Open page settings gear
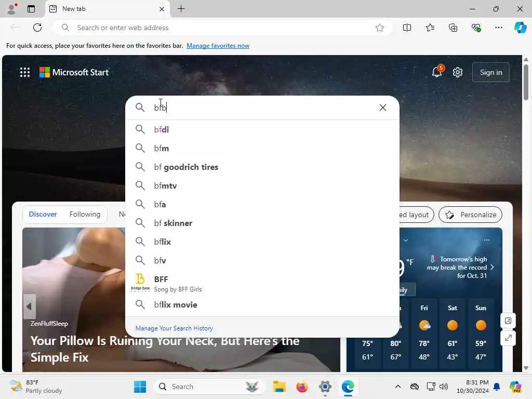Viewport: 532px width, 399px height. [458, 72]
